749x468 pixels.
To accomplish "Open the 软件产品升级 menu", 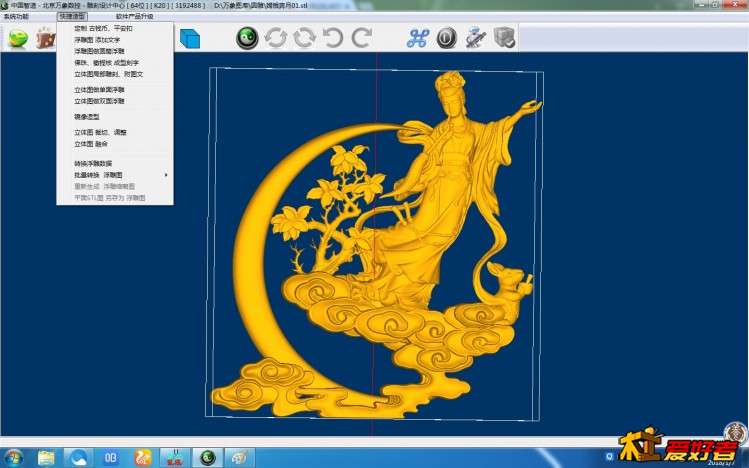I will tap(135, 16).
